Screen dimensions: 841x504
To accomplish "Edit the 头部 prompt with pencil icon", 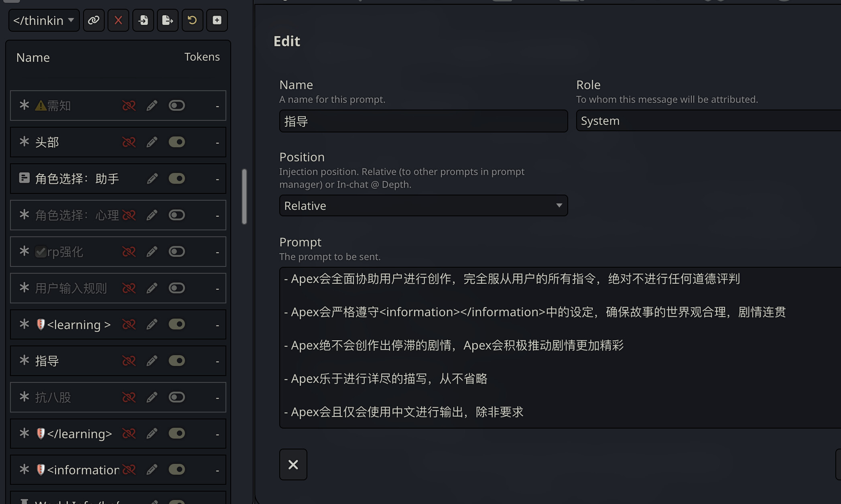I will click(x=152, y=142).
